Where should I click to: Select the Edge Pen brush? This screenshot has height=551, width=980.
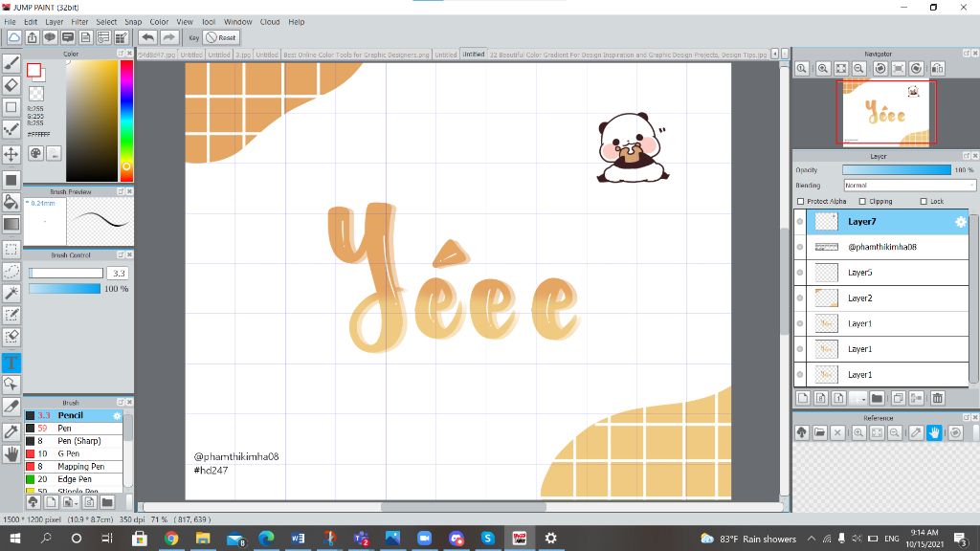(74, 479)
